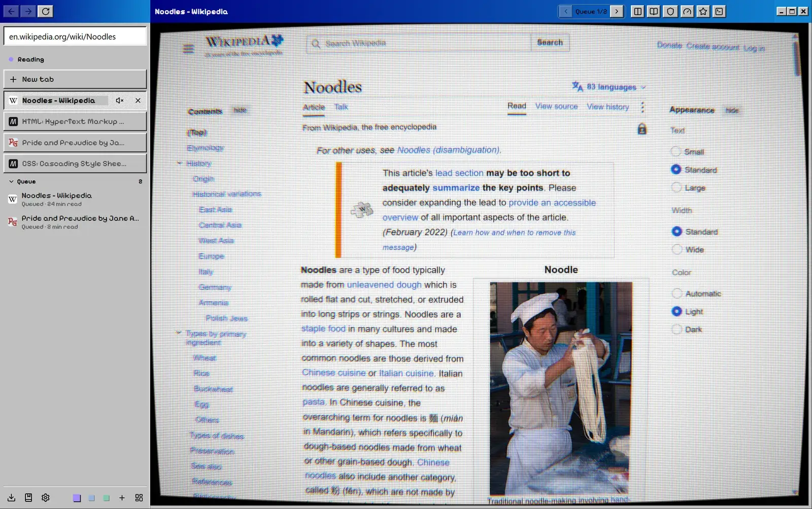812x509 pixels.
Task: Switch to CSS: Cascading Style Sheets tab
Action: 75,164
